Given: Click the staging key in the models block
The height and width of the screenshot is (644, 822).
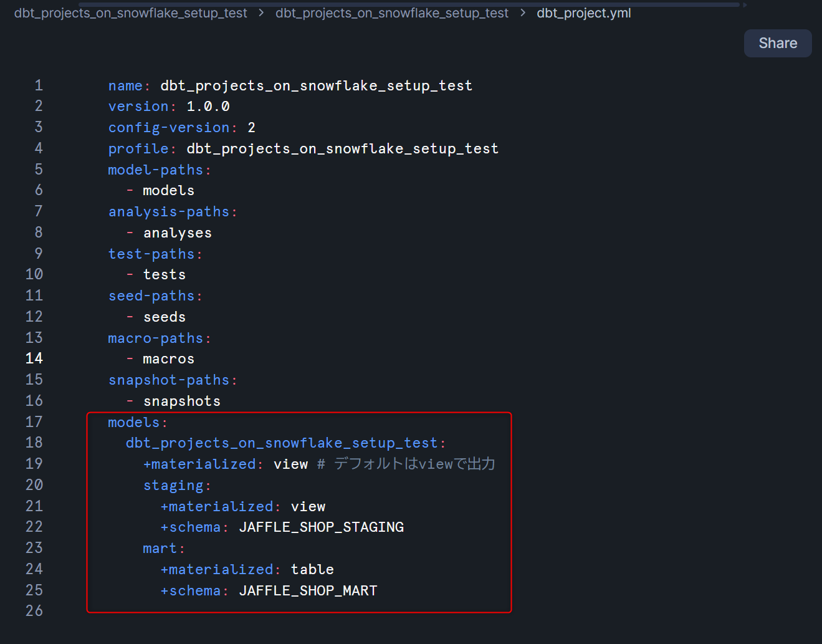Looking at the screenshot, I should coord(173,486).
